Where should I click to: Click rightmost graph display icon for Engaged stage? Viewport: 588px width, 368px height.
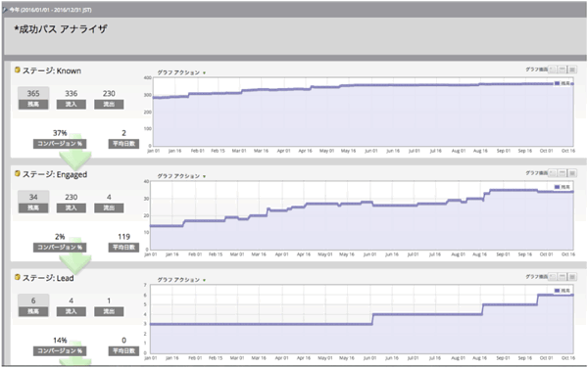(572, 173)
